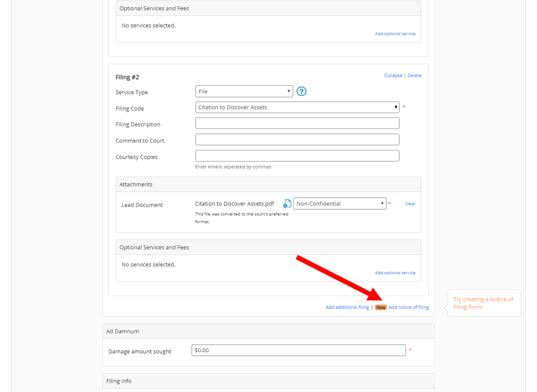Focus the Filing Description text field

tap(297, 123)
